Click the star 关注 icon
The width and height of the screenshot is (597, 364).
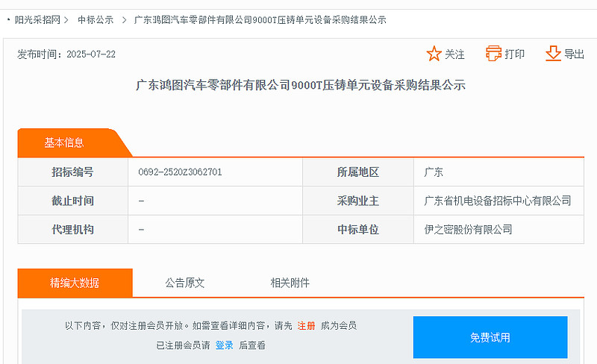pyautogui.click(x=434, y=54)
